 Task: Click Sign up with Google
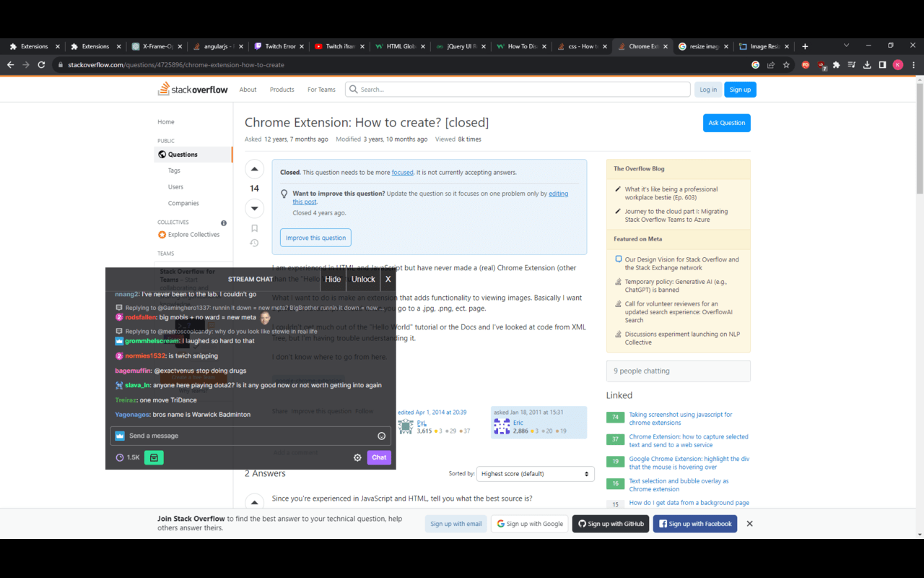530,524
